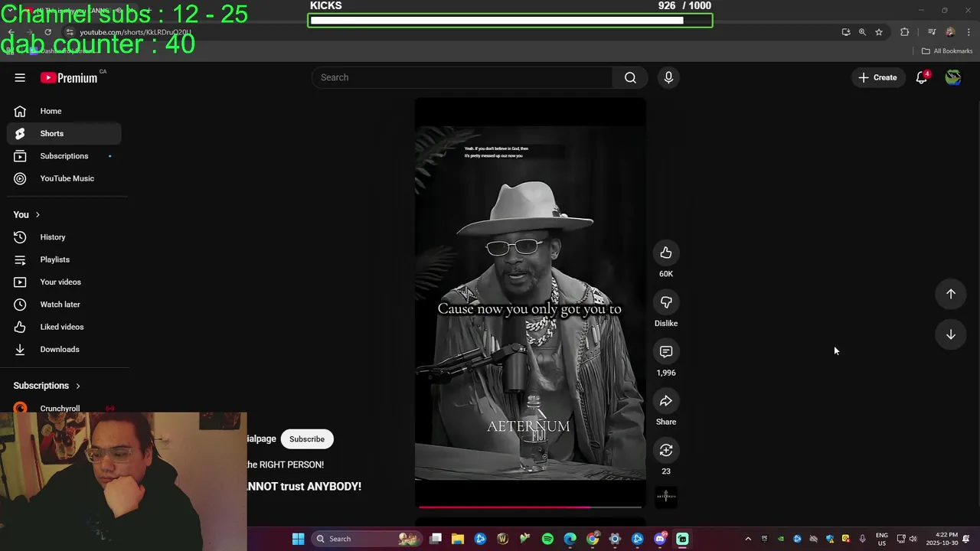Open Playlists page
This screenshot has width=980, height=551.
[64, 259]
